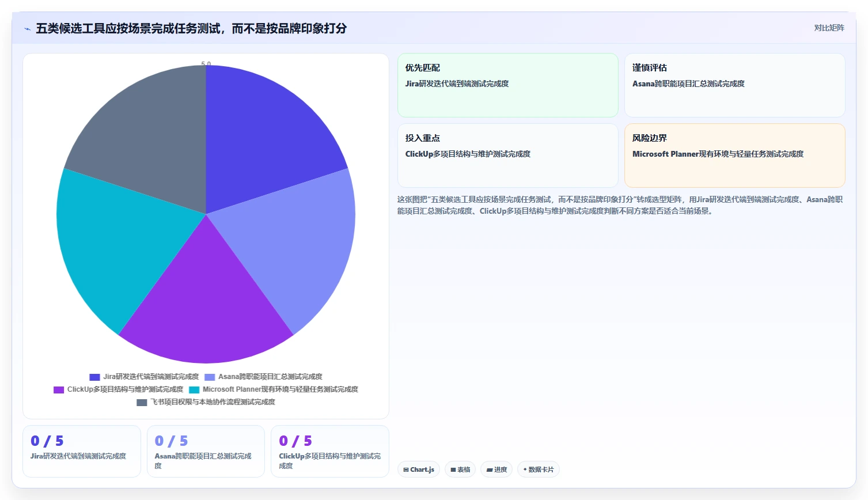Click the 数据卡片 chip

pyautogui.click(x=539, y=469)
